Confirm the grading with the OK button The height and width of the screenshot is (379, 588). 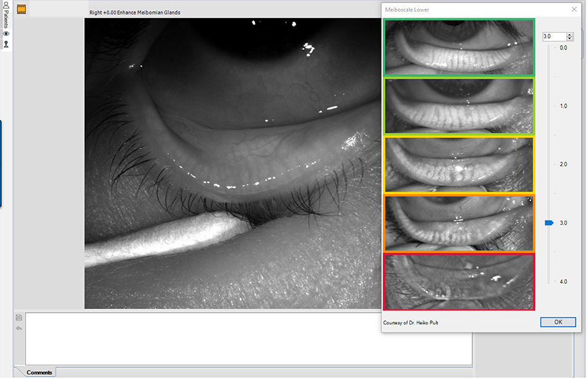point(558,322)
